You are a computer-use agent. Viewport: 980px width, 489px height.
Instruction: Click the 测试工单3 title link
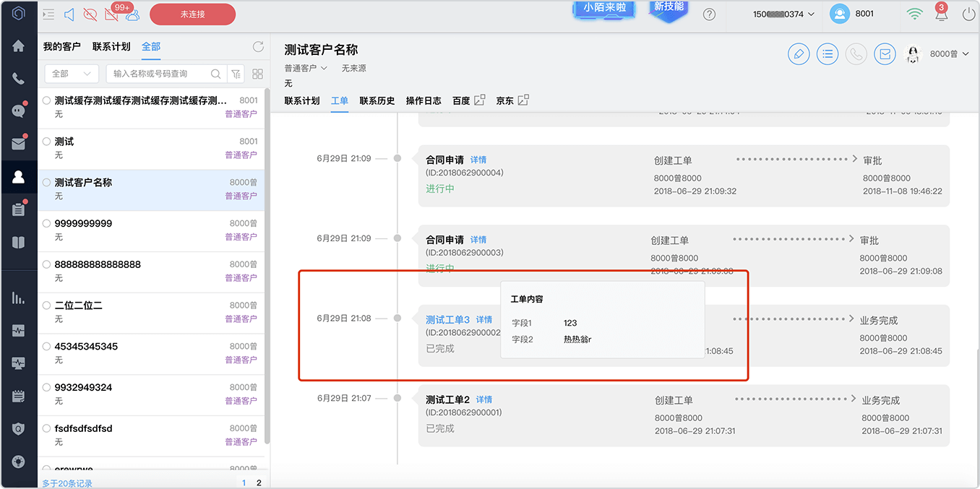pos(448,319)
